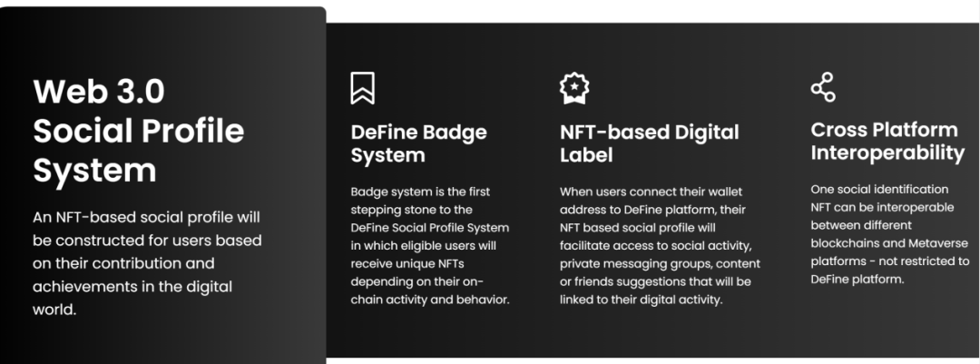This screenshot has height=364, width=980.
Task: Select the DeFine Badge System heading
Action: [418, 143]
